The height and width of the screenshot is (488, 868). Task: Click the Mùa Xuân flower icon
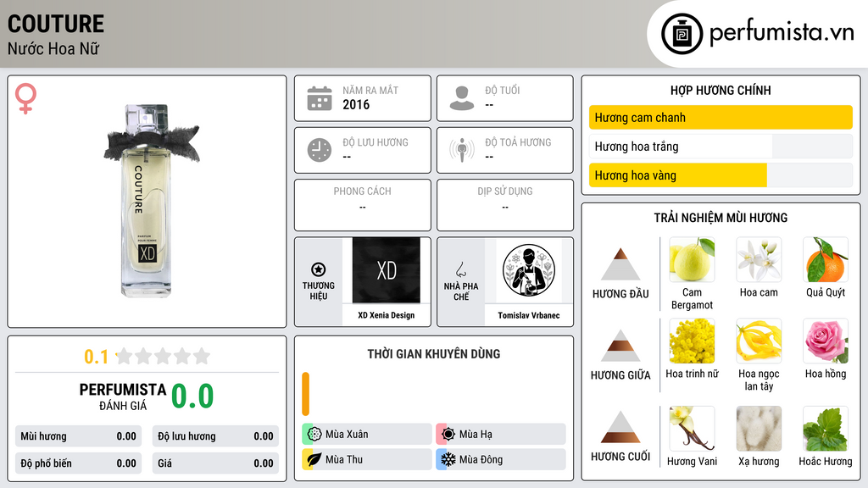(x=314, y=434)
